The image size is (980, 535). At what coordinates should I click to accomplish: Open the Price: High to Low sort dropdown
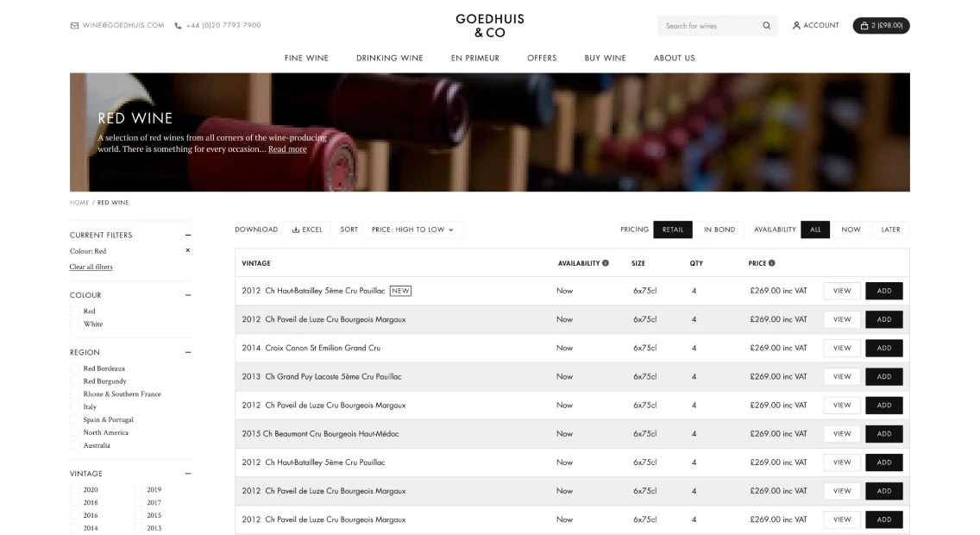412,230
